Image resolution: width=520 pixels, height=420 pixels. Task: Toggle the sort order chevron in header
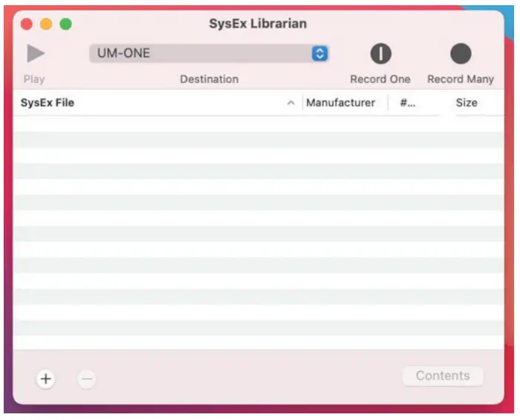291,103
